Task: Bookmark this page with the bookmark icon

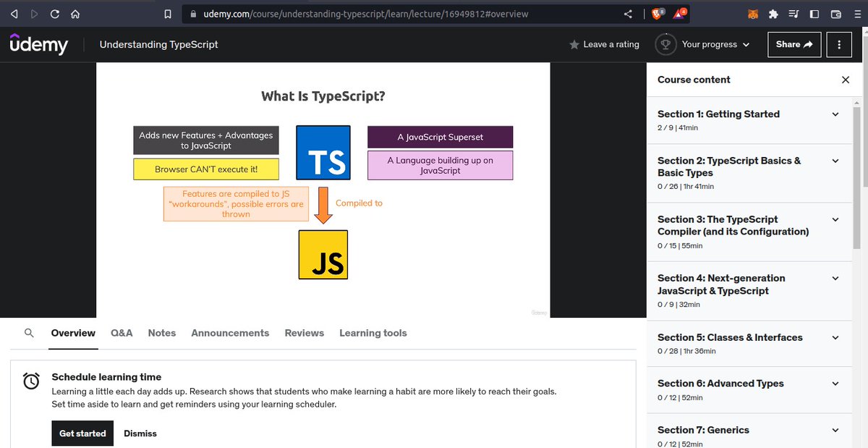Action: [168, 14]
